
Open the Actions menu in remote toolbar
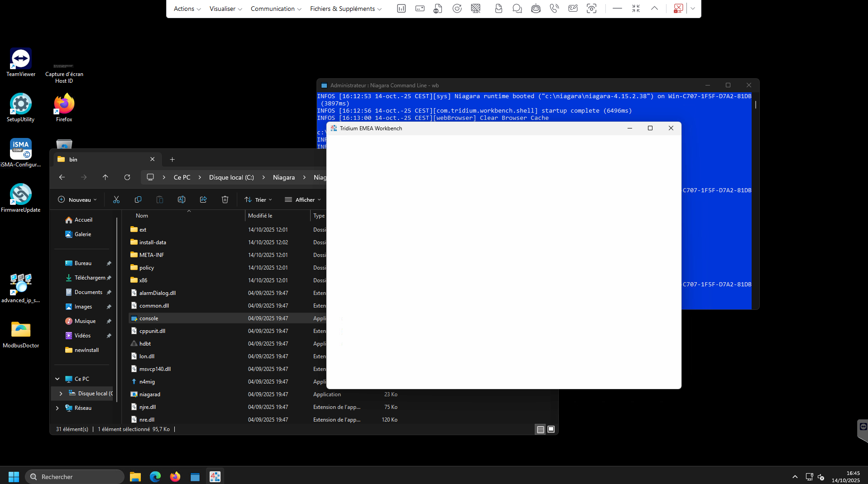click(x=187, y=9)
